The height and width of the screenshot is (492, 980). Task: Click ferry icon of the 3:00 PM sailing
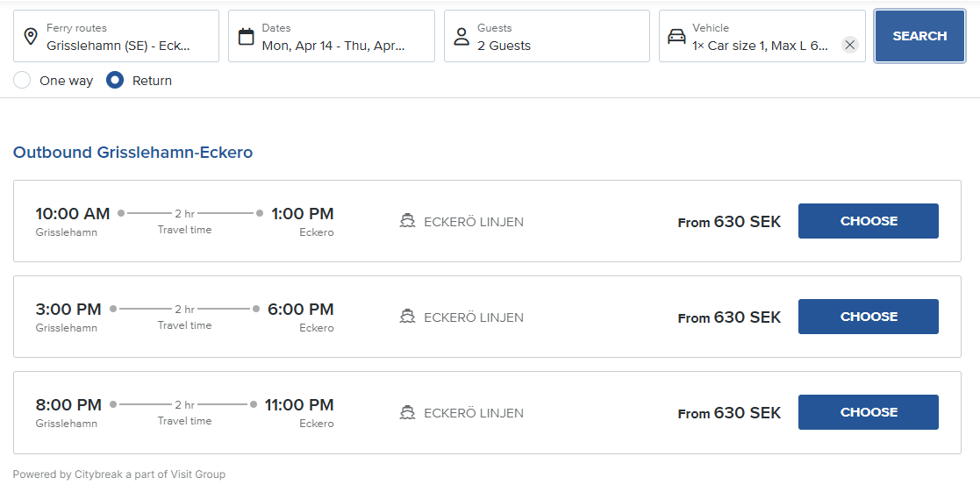point(407,317)
